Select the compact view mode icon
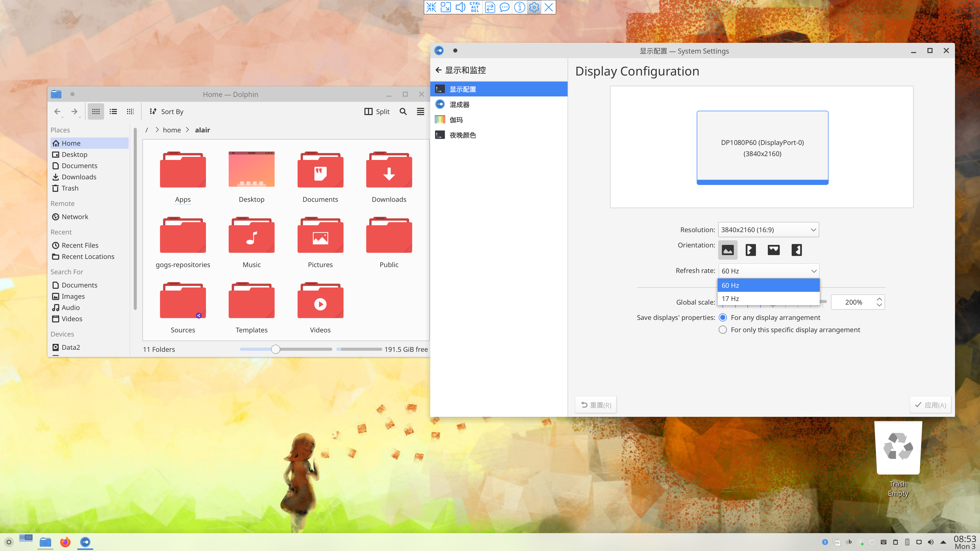This screenshot has width=980, height=551. click(x=113, y=111)
